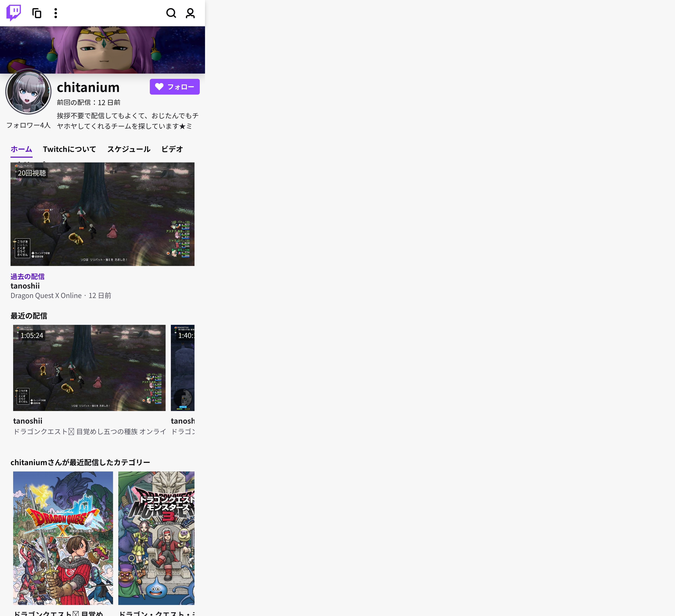Click the 1:05:24 duration badge
This screenshot has height=616, width=675.
(32, 336)
